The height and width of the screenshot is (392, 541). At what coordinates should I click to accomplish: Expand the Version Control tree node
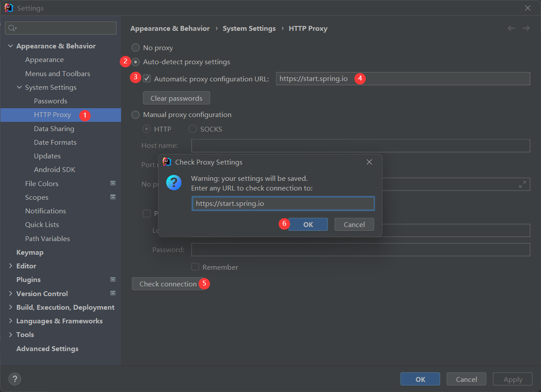(11, 293)
